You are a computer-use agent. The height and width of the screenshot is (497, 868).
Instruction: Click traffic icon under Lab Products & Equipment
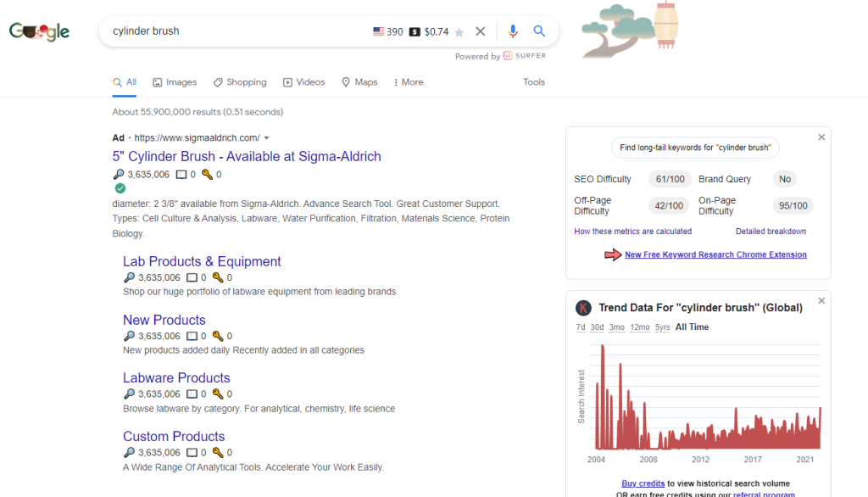point(129,277)
